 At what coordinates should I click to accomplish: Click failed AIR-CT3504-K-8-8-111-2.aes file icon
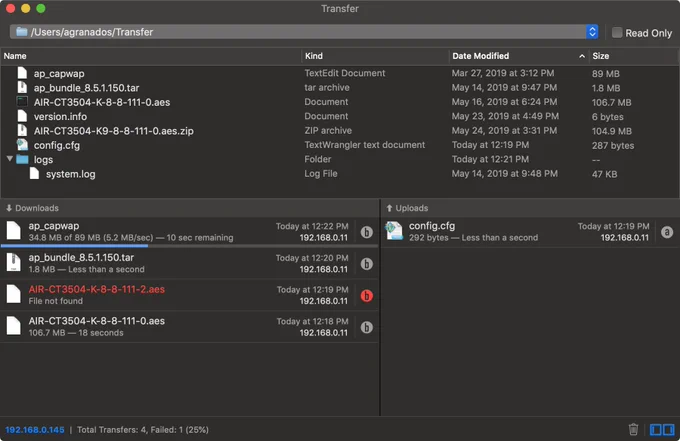13,294
